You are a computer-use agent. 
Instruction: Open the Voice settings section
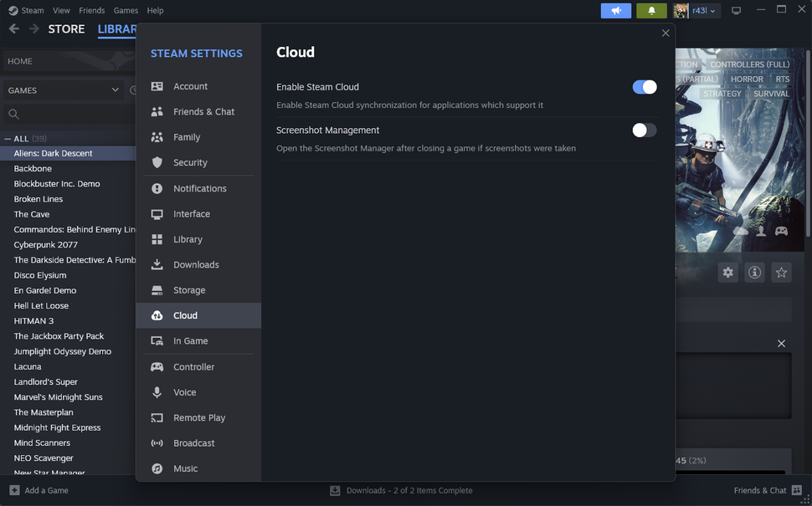pyautogui.click(x=198, y=391)
